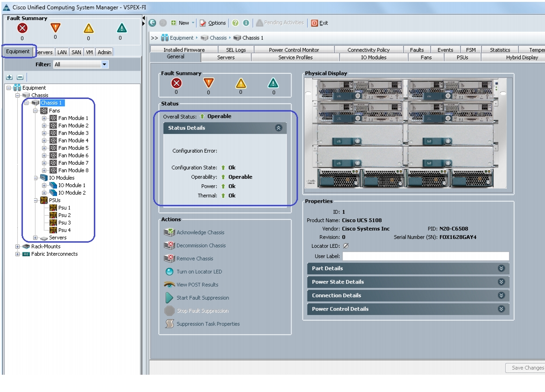Expand the Connection Details section
This screenshot has width=545, height=392.
(501, 295)
